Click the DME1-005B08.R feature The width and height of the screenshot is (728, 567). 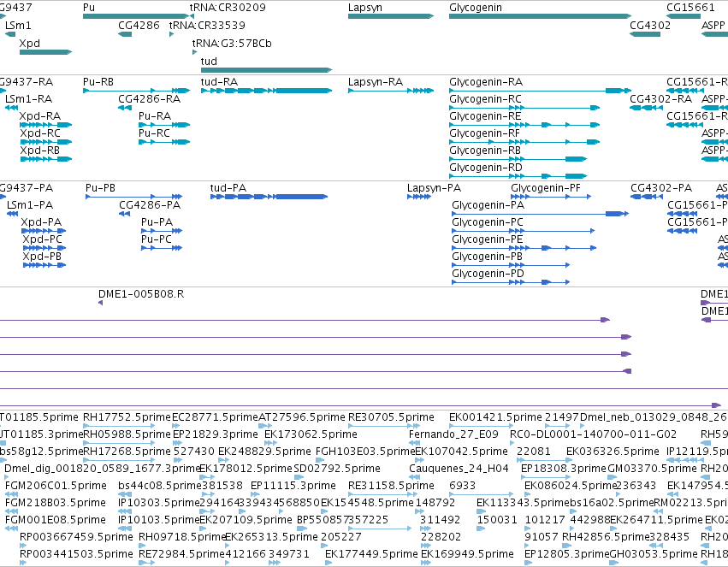[100, 303]
